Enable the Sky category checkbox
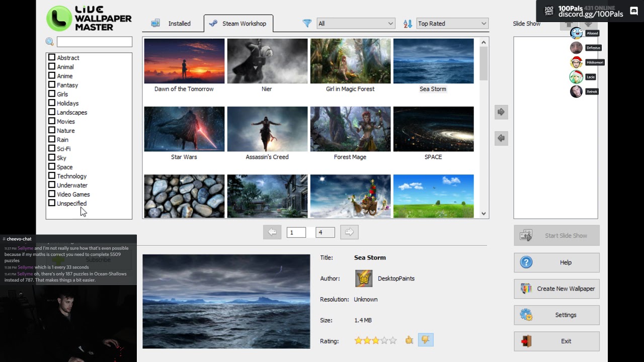The width and height of the screenshot is (644, 362). click(52, 157)
